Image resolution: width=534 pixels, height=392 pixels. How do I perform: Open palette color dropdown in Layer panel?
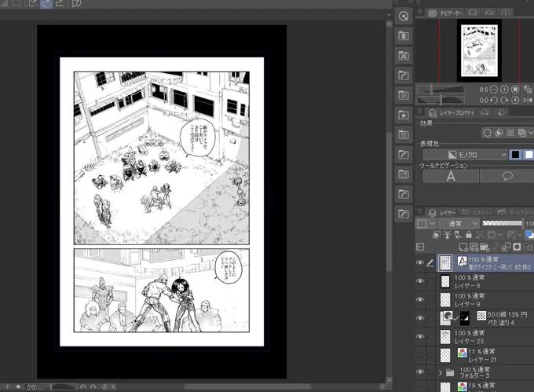426,224
